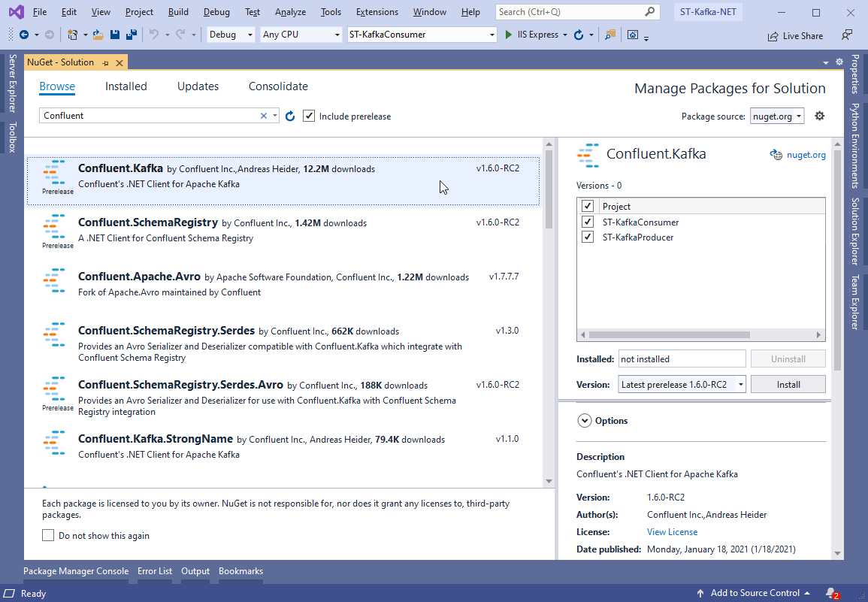
Task: Start IIS Express with green play icon
Action: coord(509,35)
